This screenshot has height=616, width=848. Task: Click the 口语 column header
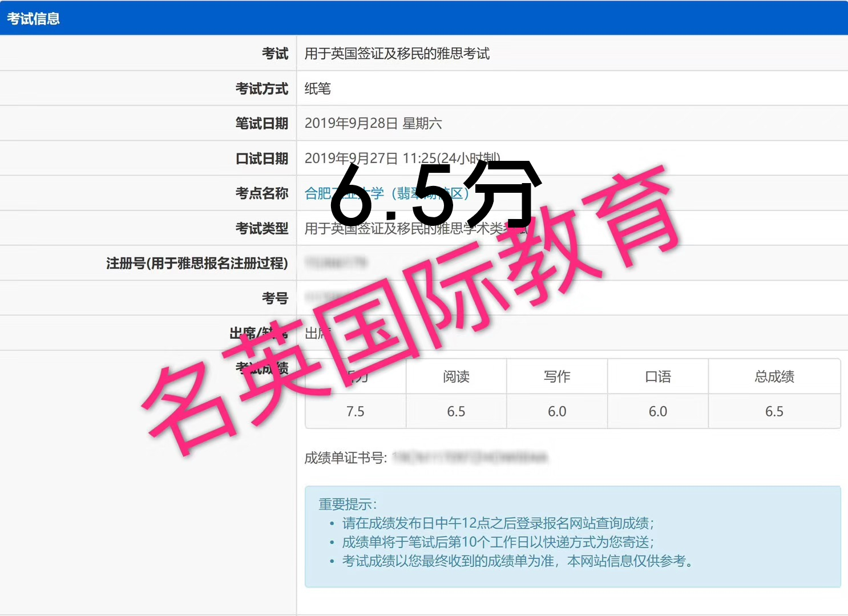pos(658,376)
